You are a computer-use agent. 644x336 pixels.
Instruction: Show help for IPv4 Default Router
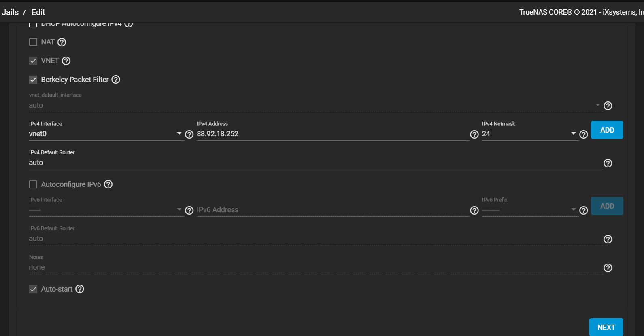point(608,163)
